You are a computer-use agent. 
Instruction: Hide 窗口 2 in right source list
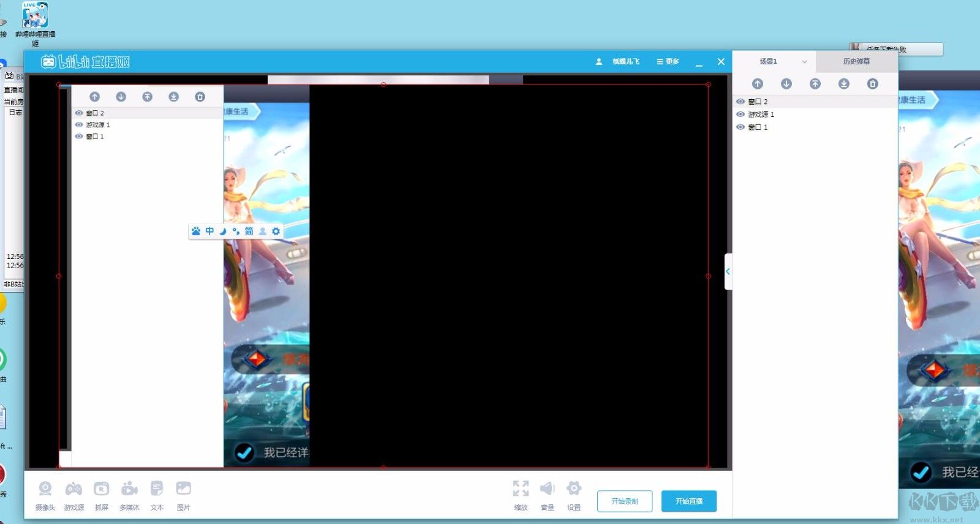pyautogui.click(x=741, y=102)
